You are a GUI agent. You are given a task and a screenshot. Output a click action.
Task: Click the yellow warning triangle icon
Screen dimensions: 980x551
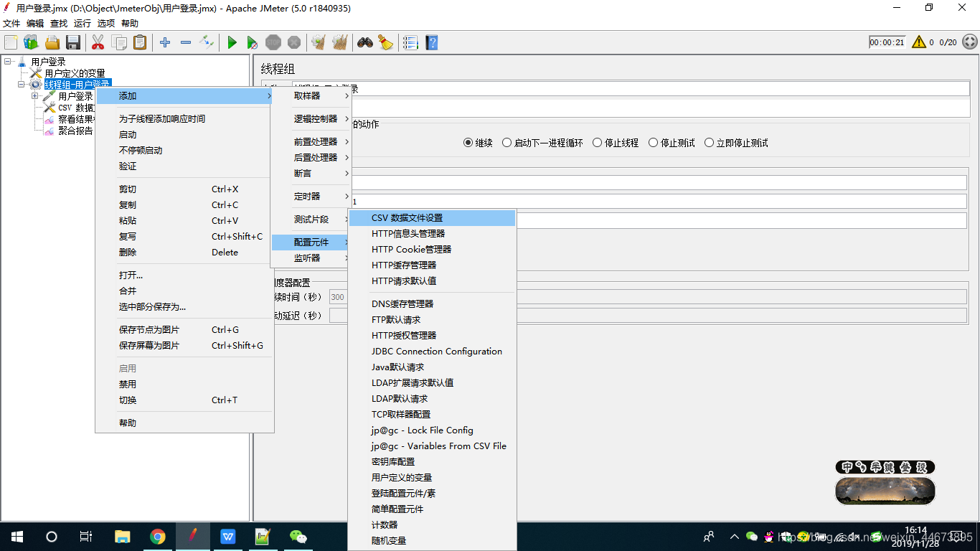pyautogui.click(x=919, y=42)
